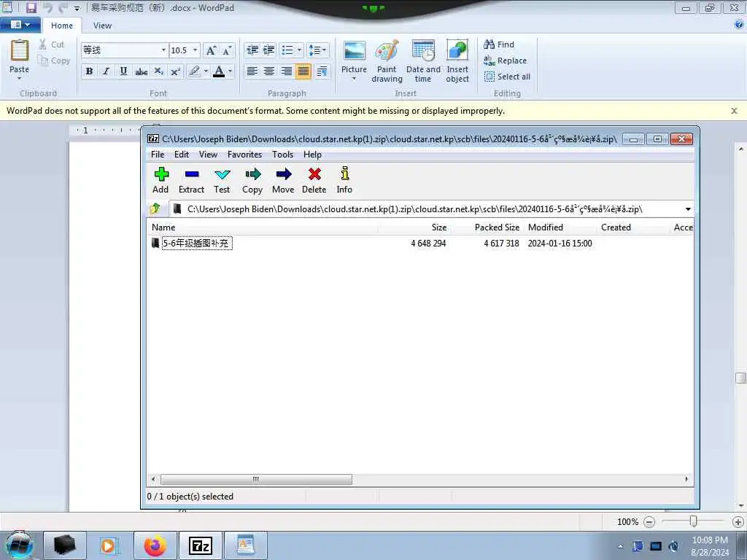The image size is (747, 560).
Task: Open WordPad Help question mark icon
Action: [739, 25]
